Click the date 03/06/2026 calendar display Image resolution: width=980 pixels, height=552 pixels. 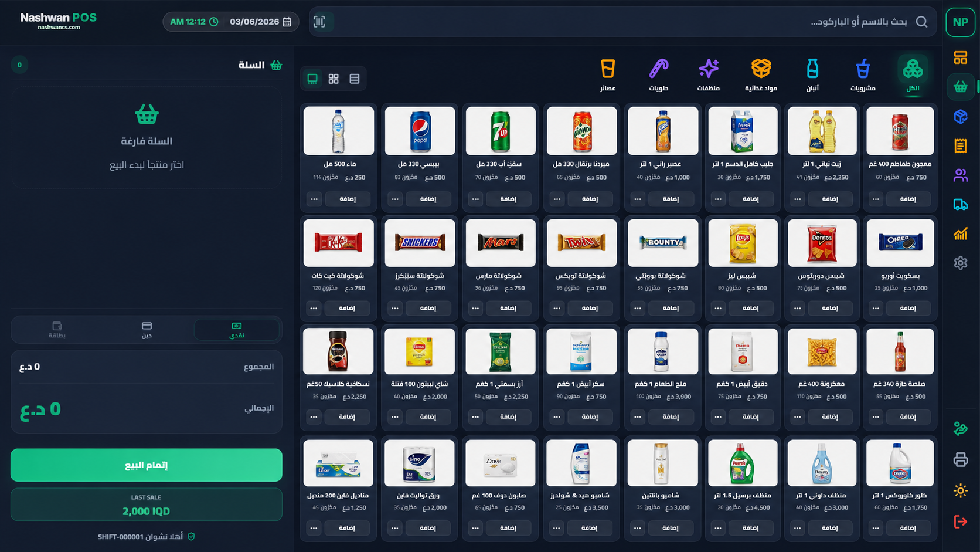click(x=260, y=22)
